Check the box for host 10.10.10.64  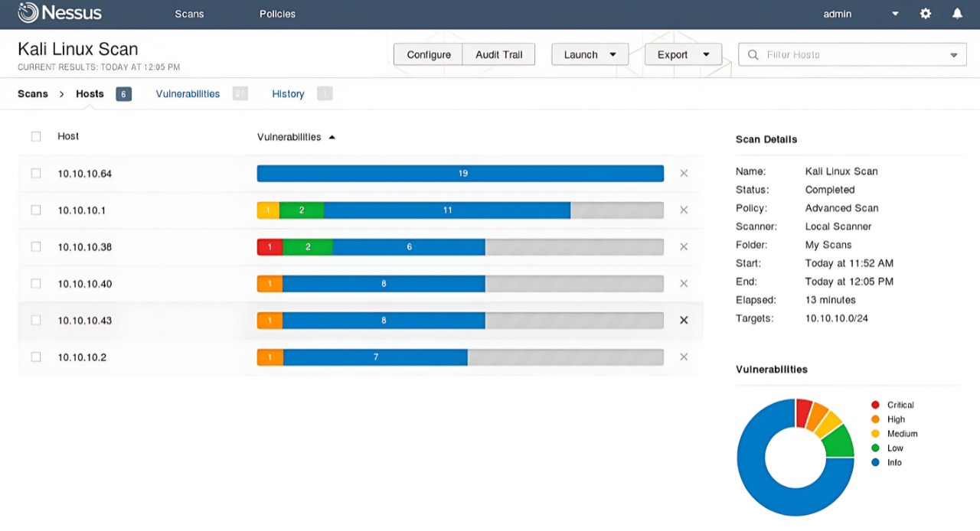point(36,174)
